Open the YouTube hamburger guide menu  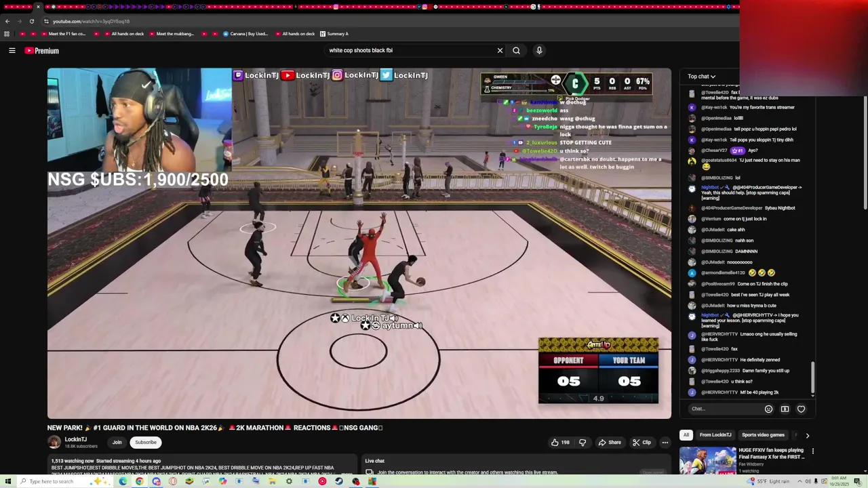tap(12, 50)
